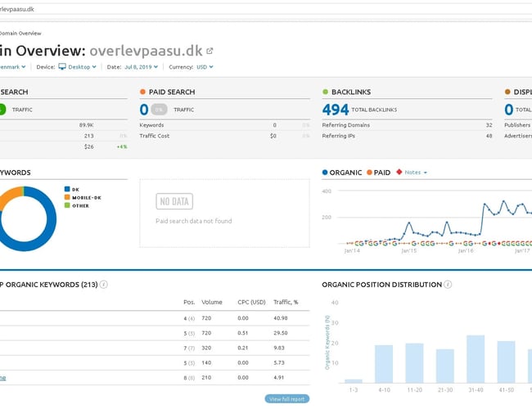This screenshot has width=532, height=409.
Task: Open the Notes dropdown above the traffic chart
Action: tap(416, 173)
